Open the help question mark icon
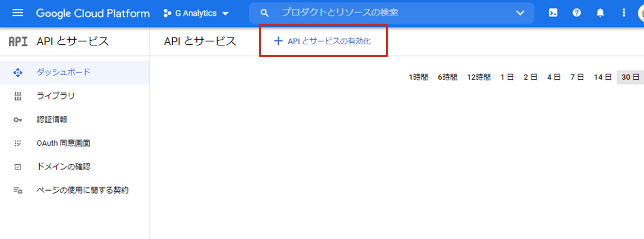 (576, 13)
